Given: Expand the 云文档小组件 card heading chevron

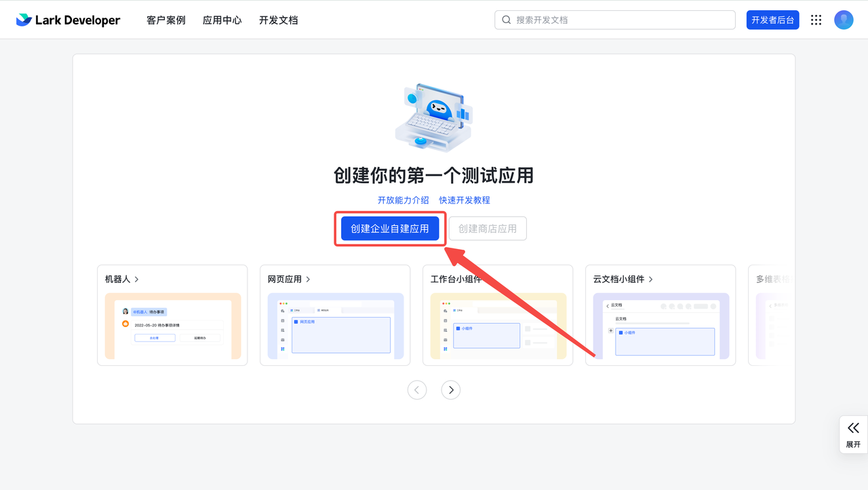Looking at the screenshot, I should (x=651, y=279).
